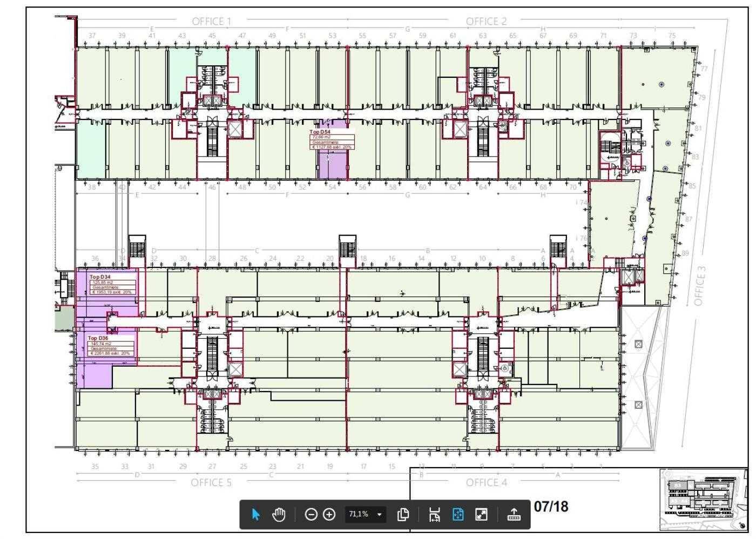Select the arrow selection tool
The image size is (756, 539).
click(x=256, y=514)
